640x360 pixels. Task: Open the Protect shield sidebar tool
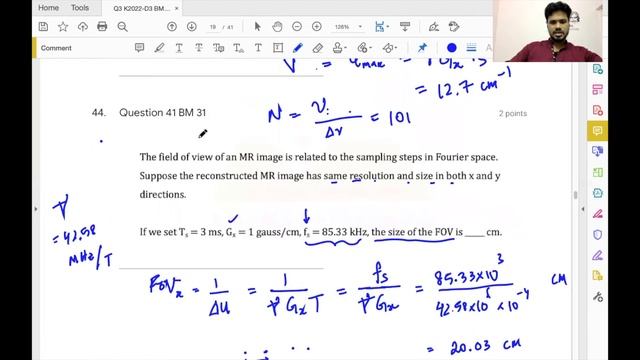[598, 234]
